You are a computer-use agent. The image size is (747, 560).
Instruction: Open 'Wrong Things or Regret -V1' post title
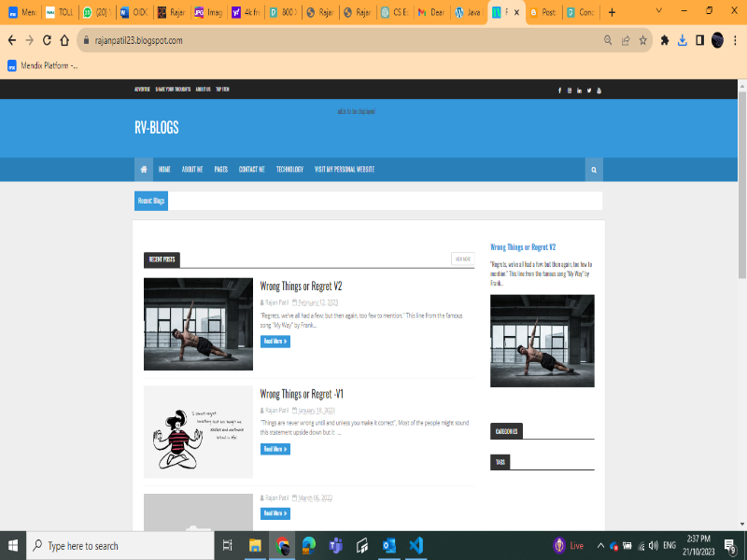[x=301, y=394]
